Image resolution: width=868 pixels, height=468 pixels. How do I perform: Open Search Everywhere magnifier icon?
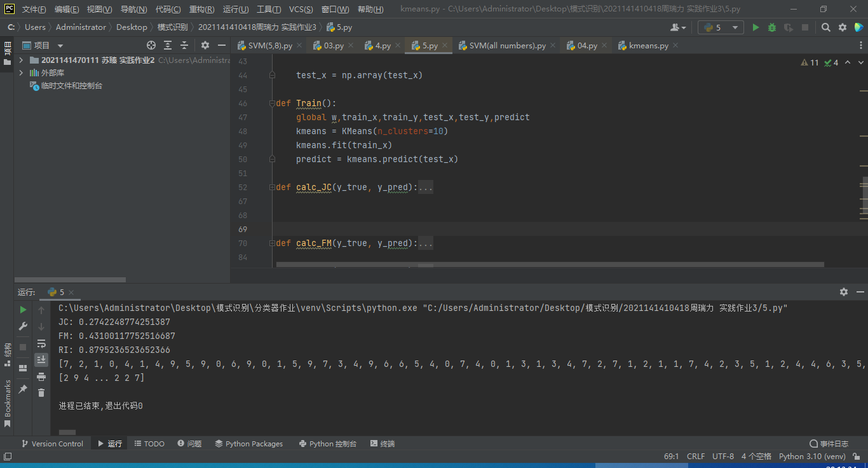[825, 27]
